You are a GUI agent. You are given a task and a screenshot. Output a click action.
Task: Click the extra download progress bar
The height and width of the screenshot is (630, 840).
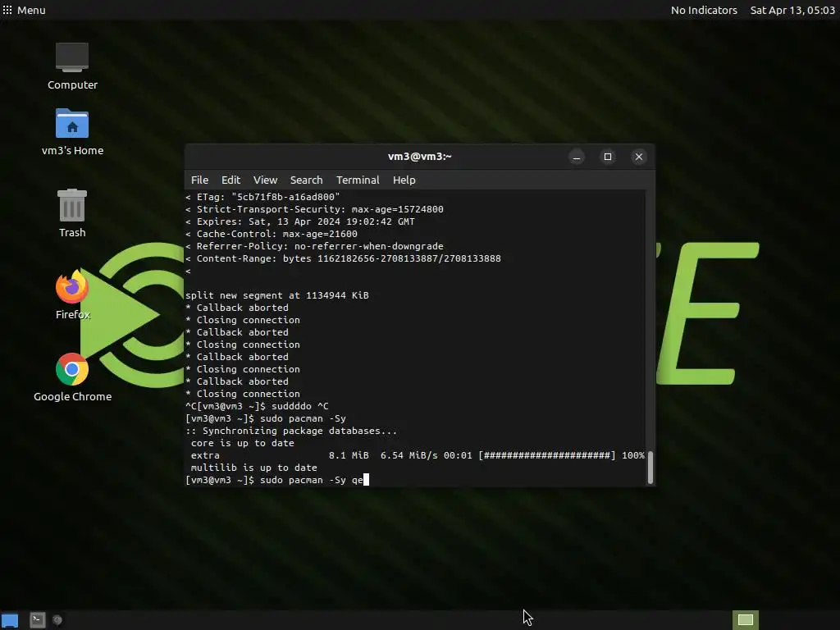(x=547, y=455)
